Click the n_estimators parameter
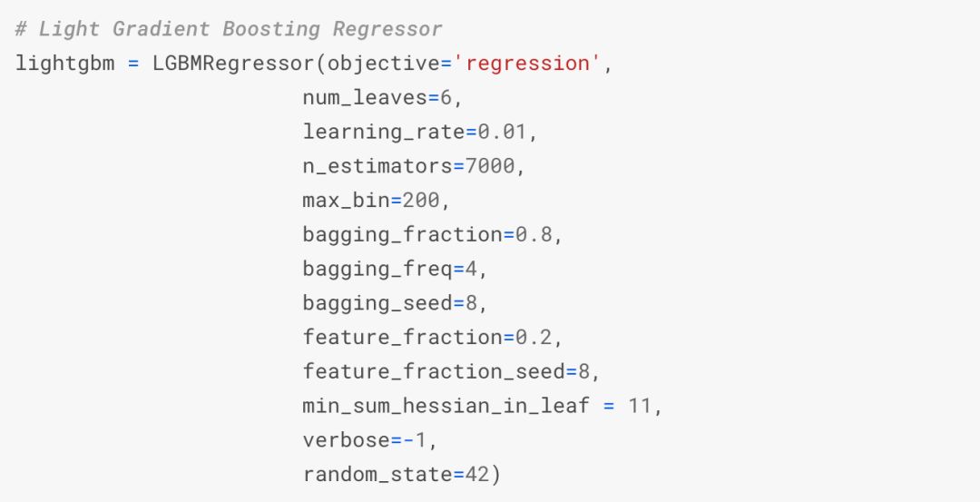The height and width of the screenshot is (502, 980). point(377,166)
